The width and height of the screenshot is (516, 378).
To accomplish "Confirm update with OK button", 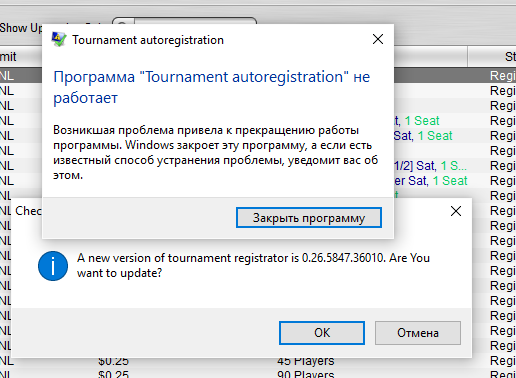I will pos(322,333).
